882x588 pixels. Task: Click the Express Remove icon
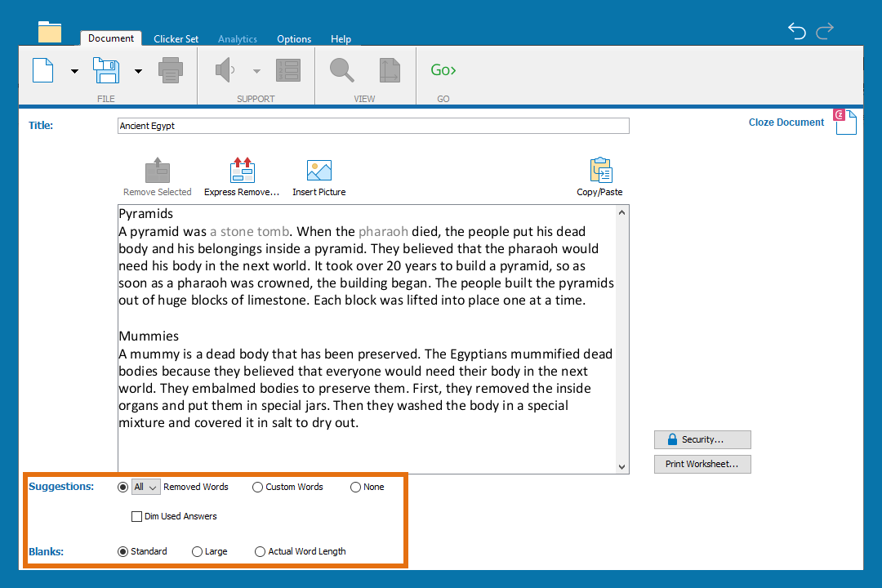pos(242,171)
